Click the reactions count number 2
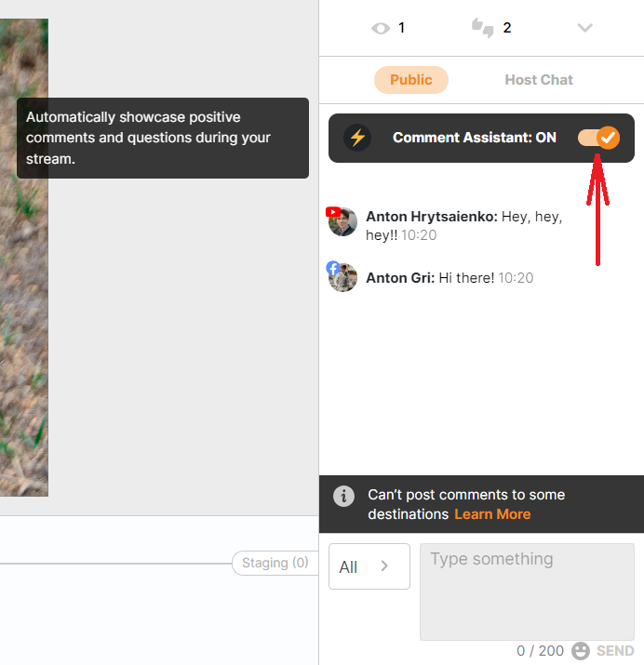644x665 pixels. coord(507,28)
